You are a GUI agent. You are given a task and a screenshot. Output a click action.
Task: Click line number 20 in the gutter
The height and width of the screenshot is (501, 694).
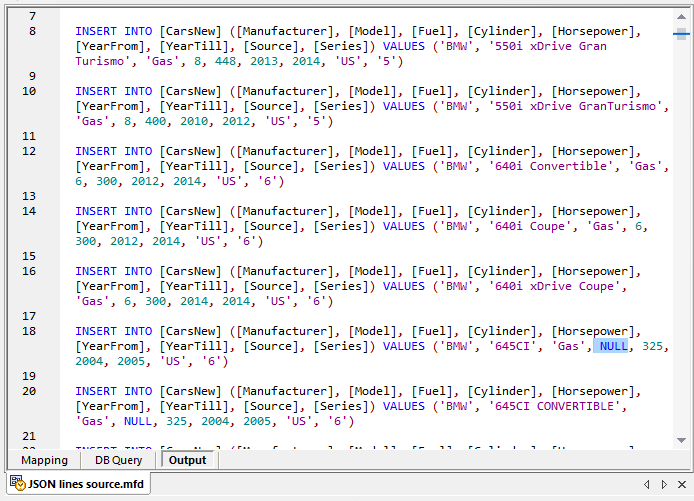click(28, 391)
